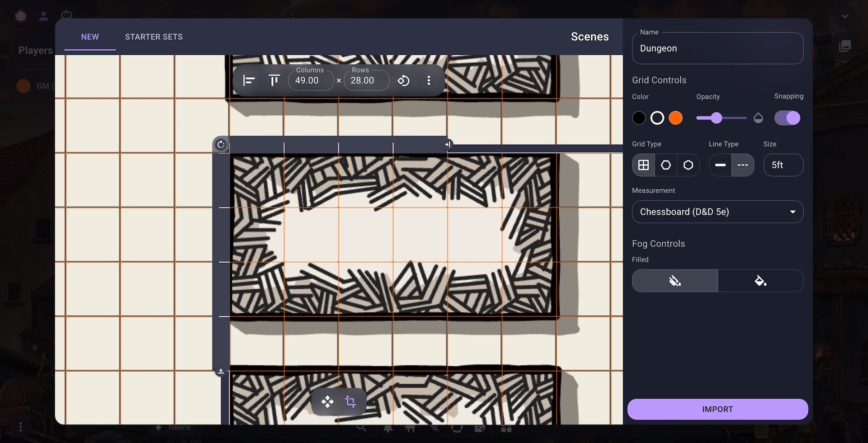Choose the dashed line type
Screen dimensions: 868x443
coord(743,165)
